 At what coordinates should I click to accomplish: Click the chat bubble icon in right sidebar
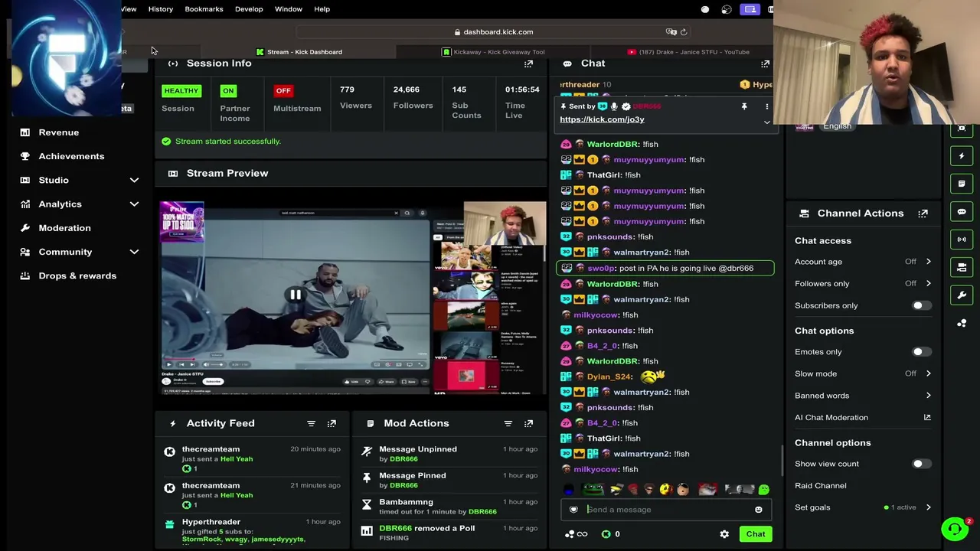[962, 211]
